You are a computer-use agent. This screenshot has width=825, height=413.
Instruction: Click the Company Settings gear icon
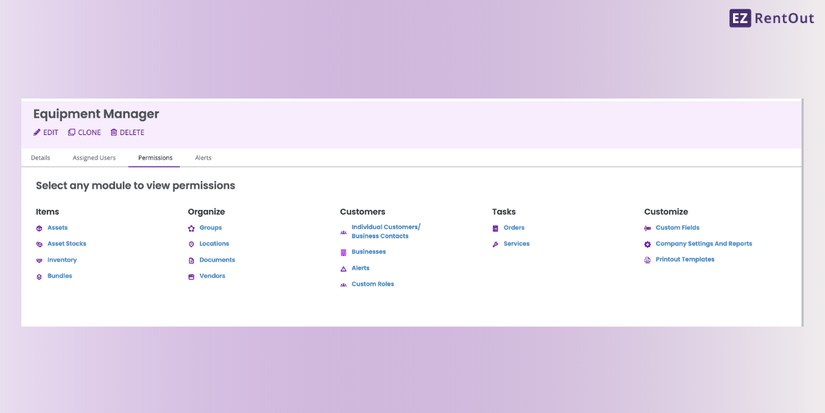coord(647,244)
